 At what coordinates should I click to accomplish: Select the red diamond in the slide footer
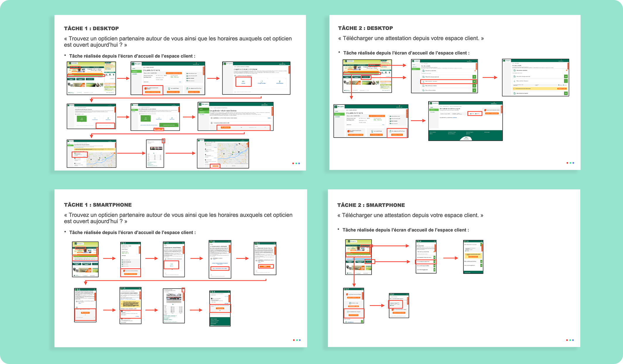click(294, 163)
